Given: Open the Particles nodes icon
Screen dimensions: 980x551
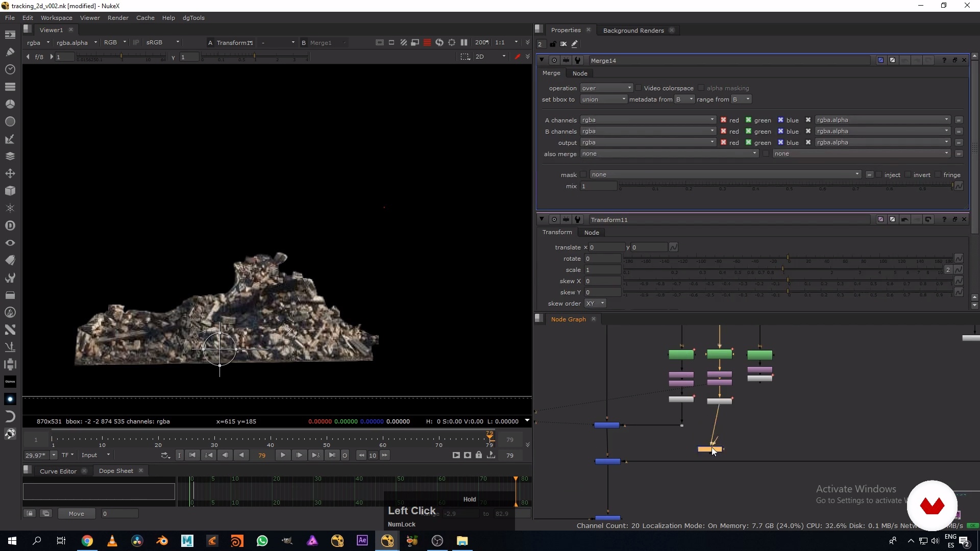Looking at the screenshot, I should pyautogui.click(x=10, y=208).
